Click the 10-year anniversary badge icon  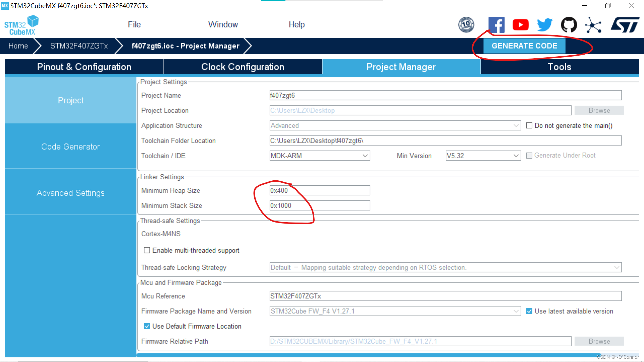[466, 25]
